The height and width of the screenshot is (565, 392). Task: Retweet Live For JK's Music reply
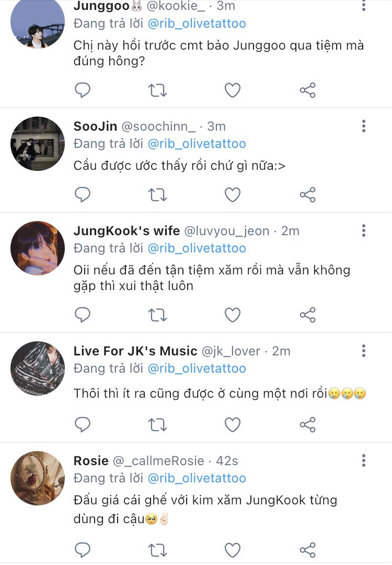pos(157,424)
